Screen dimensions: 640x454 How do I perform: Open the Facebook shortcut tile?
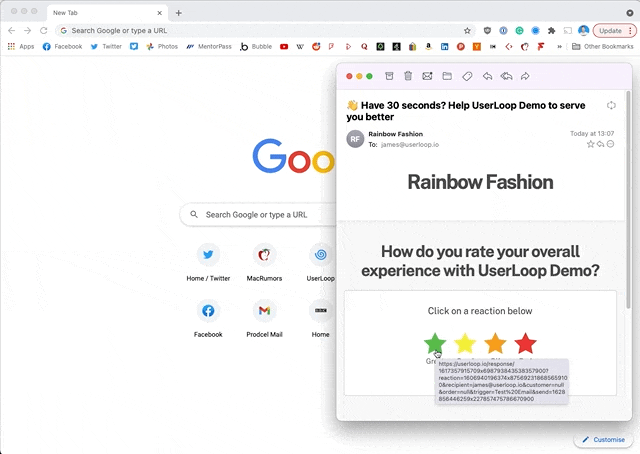208,318
